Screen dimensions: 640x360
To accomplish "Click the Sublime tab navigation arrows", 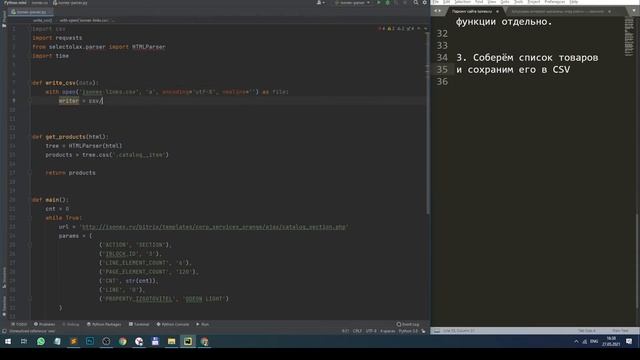I will click(437, 11).
